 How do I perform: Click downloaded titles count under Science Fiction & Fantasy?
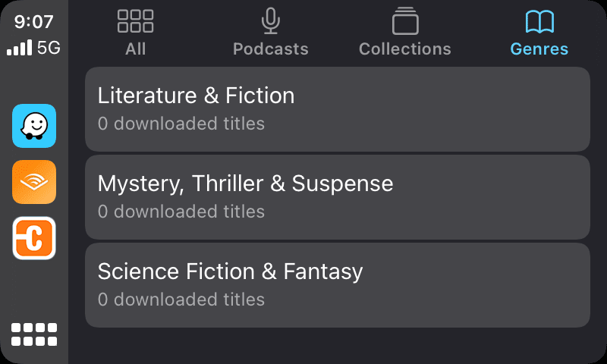[x=181, y=299]
